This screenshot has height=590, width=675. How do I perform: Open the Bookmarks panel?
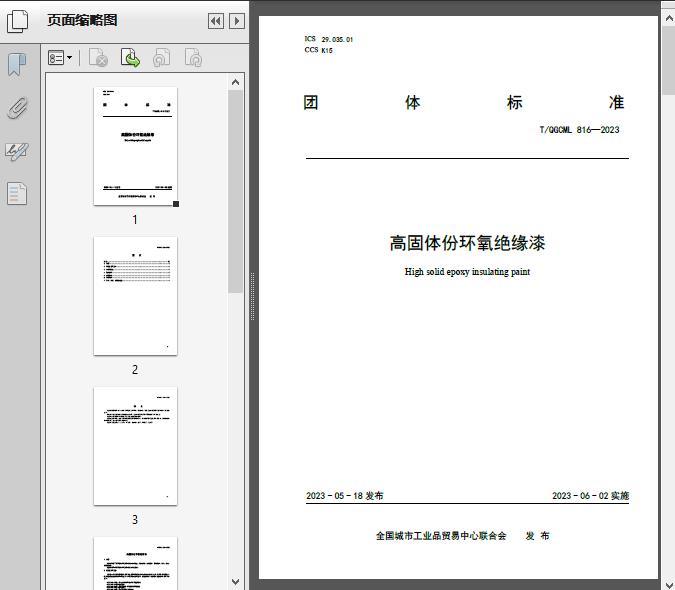coord(17,66)
